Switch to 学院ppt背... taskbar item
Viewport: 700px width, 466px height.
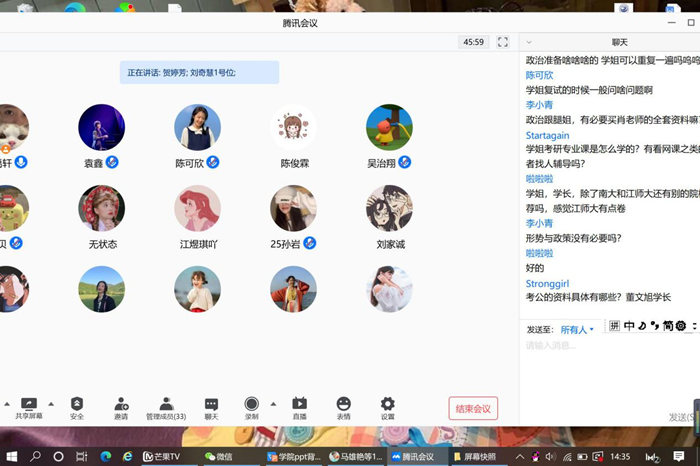(294, 457)
